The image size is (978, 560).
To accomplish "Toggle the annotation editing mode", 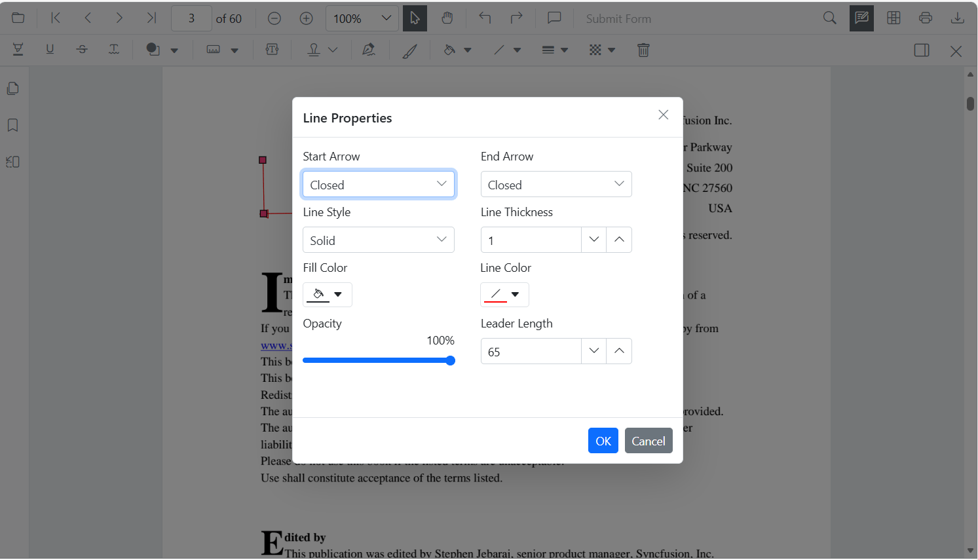I will click(x=861, y=18).
